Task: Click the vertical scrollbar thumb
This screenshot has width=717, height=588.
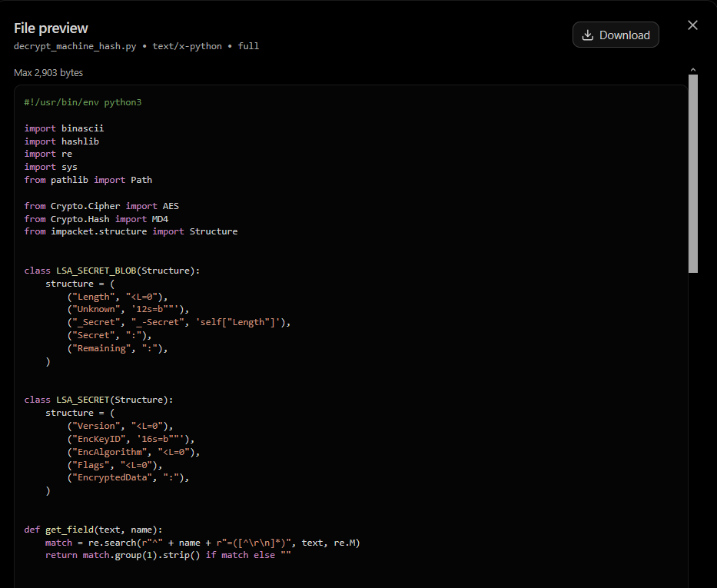Action: tap(693, 174)
